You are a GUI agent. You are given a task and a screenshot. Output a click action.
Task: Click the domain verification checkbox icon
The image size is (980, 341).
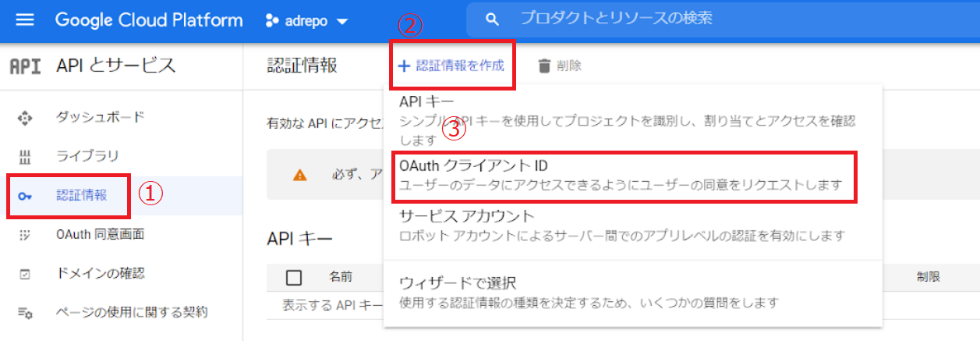24,274
